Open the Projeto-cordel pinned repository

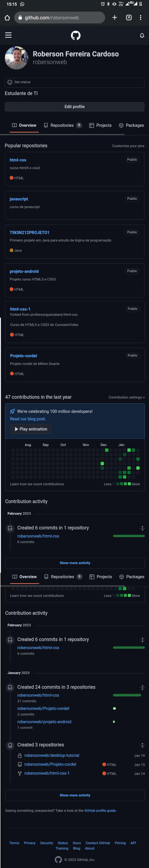pos(24,356)
